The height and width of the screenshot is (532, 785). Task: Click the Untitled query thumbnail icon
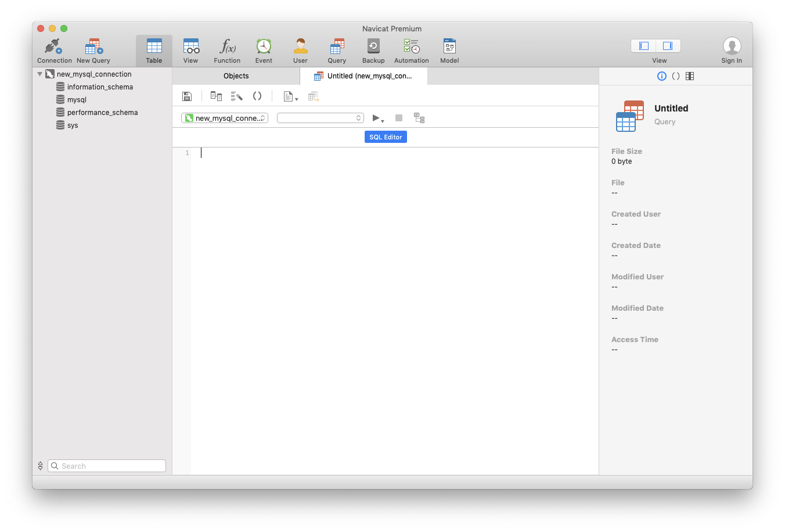click(630, 116)
